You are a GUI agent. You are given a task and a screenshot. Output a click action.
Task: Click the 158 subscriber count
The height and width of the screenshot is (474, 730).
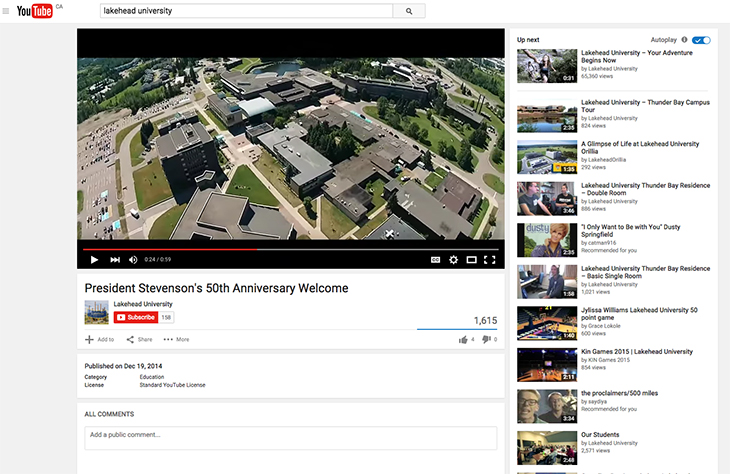[x=166, y=317]
